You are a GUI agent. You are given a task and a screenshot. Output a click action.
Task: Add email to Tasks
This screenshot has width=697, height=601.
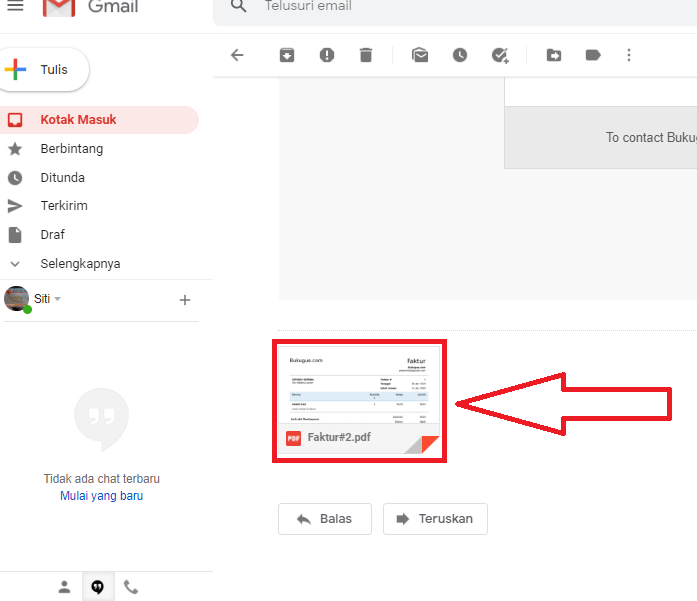pos(500,55)
